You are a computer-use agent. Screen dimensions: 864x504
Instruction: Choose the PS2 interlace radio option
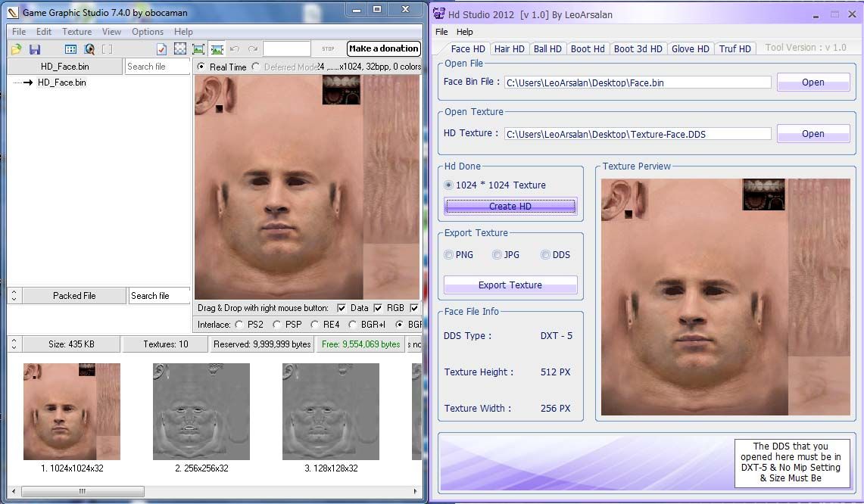click(x=239, y=325)
